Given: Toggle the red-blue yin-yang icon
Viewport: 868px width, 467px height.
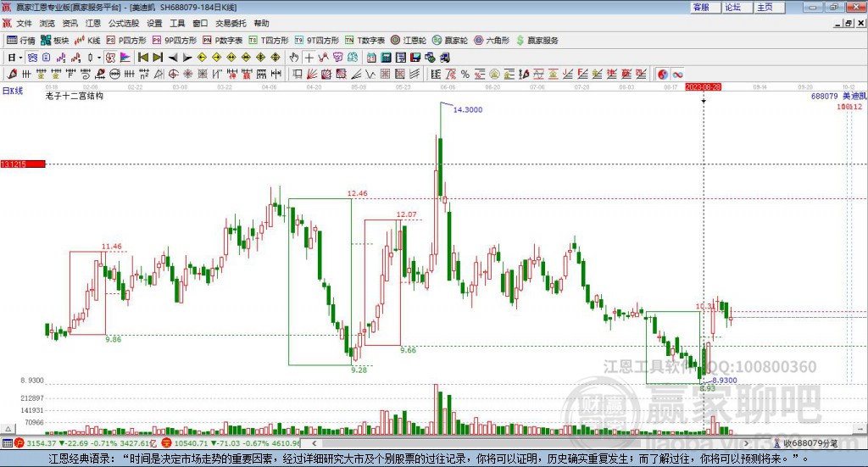Looking at the screenshot, I should (663, 74).
